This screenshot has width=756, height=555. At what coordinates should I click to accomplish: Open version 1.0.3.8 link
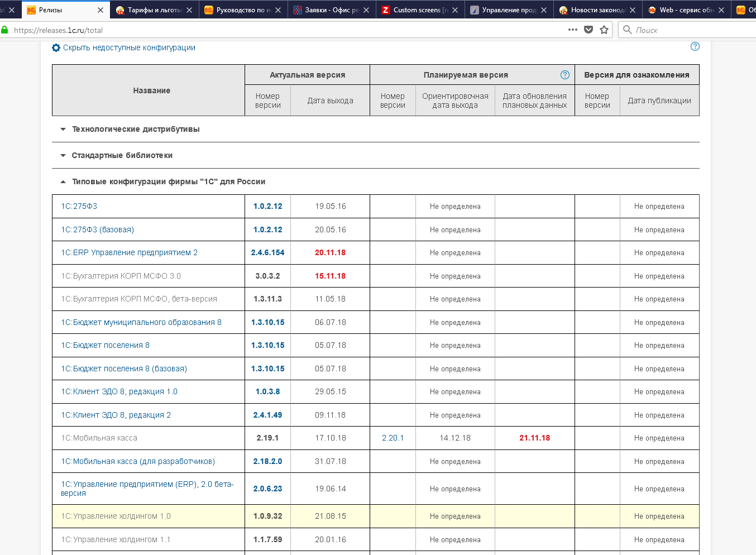[268, 391]
